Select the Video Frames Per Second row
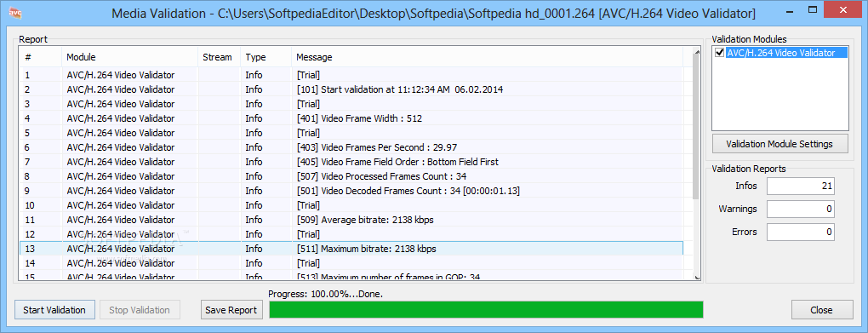This screenshot has width=868, height=333. 351,147
